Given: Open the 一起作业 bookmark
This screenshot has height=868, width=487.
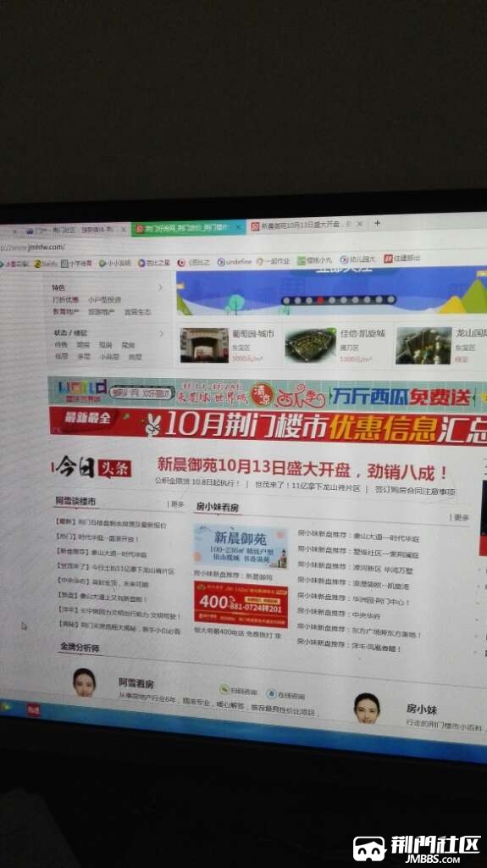Looking at the screenshot, I should coord(273,261).
